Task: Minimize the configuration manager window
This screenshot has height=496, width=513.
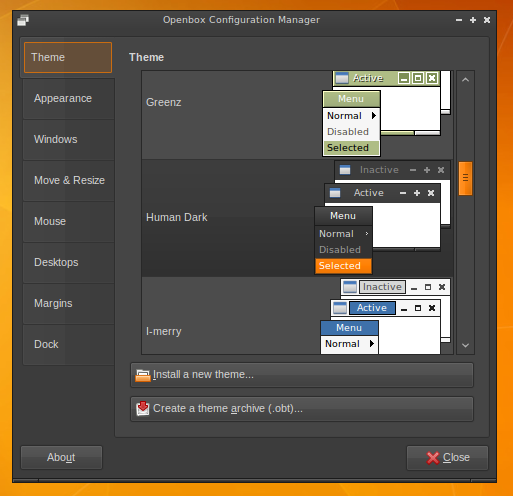Action: pyautogui.click(x=459, y=20)
